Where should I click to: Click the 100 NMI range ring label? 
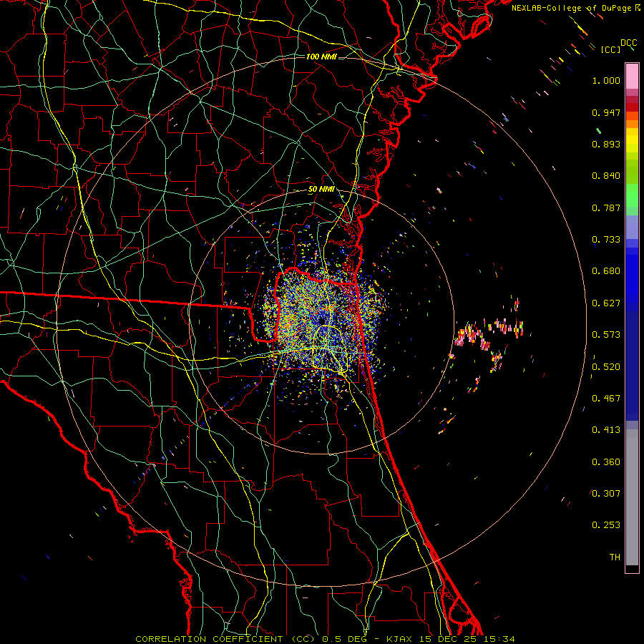(x=321, y=57)
